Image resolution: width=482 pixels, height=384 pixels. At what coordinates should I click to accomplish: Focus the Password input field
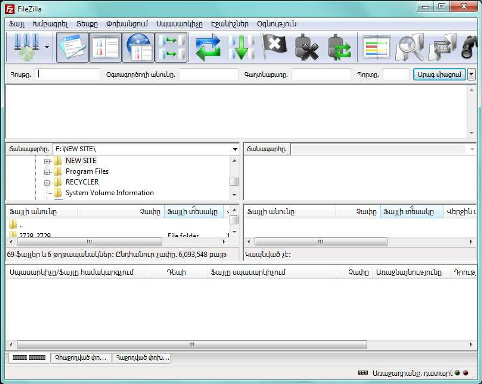(x=321, y=74)
